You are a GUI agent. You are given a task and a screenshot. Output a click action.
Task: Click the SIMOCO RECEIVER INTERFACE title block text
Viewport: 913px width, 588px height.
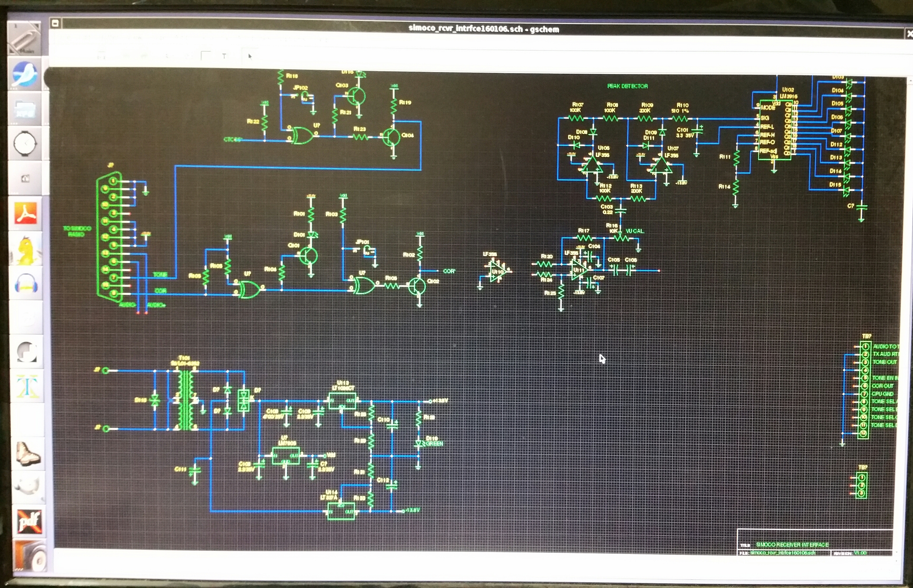click(792, 544)
